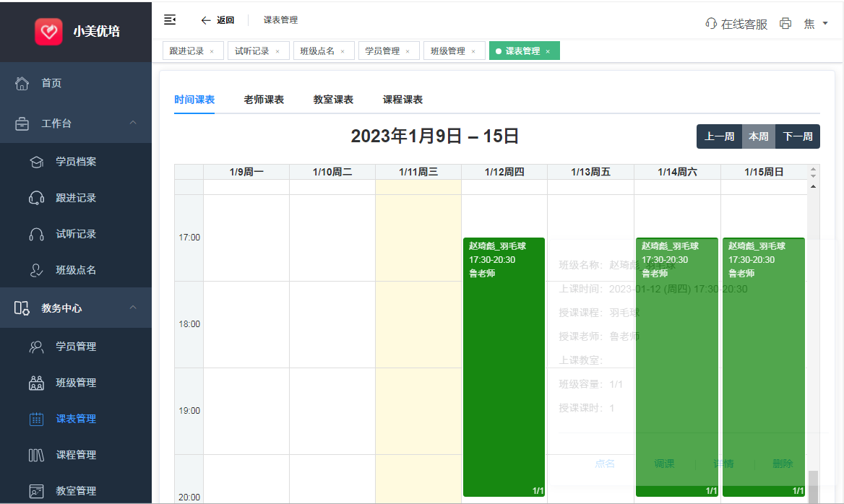Viewport: 844px width, 504px height.
Task: Open 跟进记录 in sidebar
Action: tap(76, 198)
